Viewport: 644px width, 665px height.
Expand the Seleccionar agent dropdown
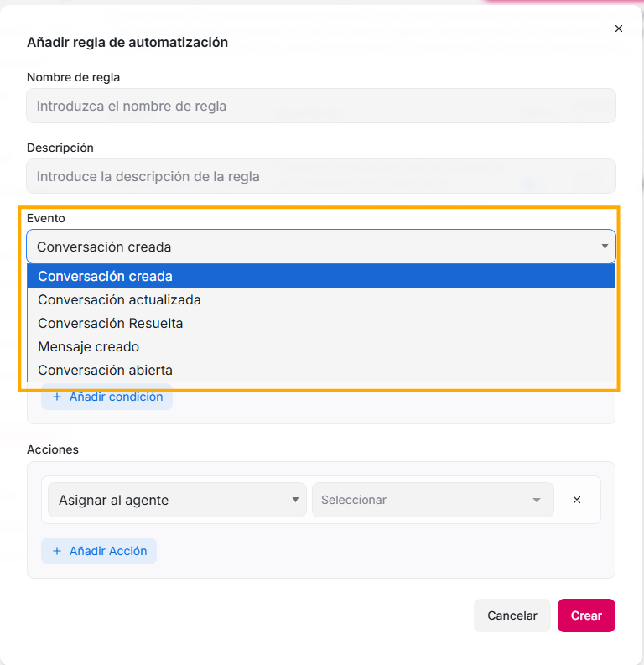click(x=432, y=500)
